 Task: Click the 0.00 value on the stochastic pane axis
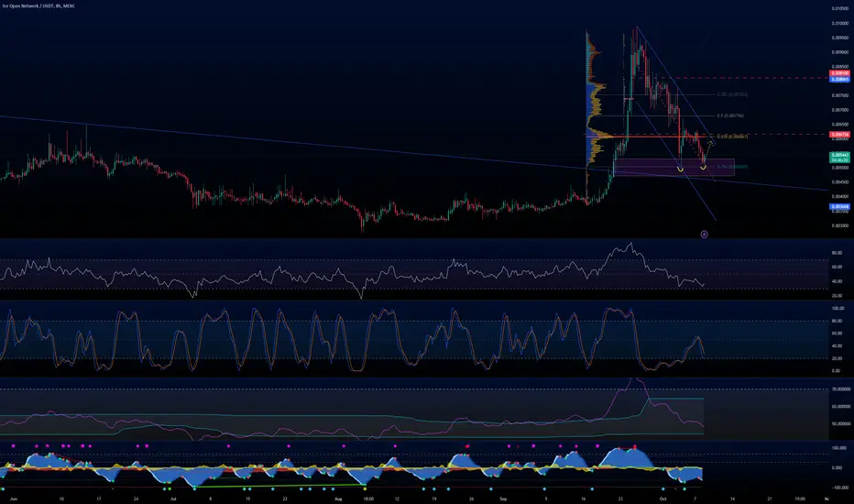pyautogui.click(x=836, y=371)
